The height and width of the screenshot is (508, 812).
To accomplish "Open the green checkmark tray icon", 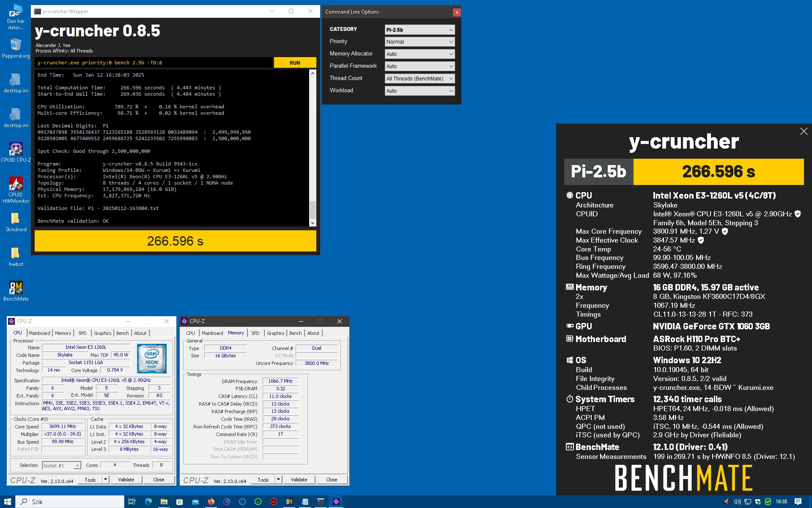I will point(768,502).
